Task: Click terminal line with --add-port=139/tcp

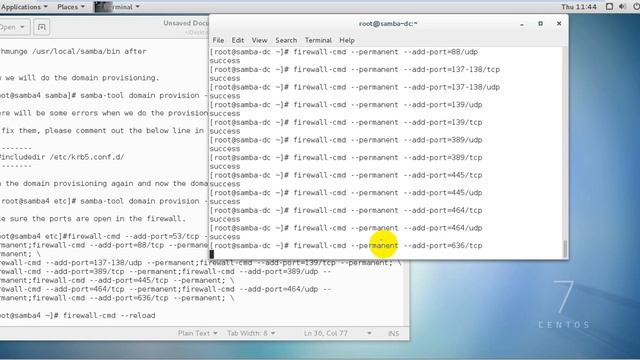Action: 346,122
